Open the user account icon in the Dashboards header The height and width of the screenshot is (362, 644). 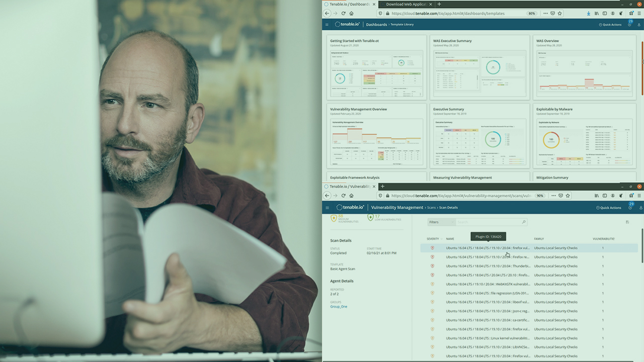coord(640,25)
